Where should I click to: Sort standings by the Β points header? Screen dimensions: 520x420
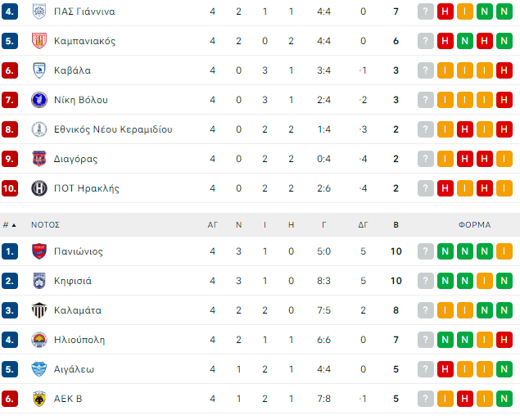coord(396,224)
